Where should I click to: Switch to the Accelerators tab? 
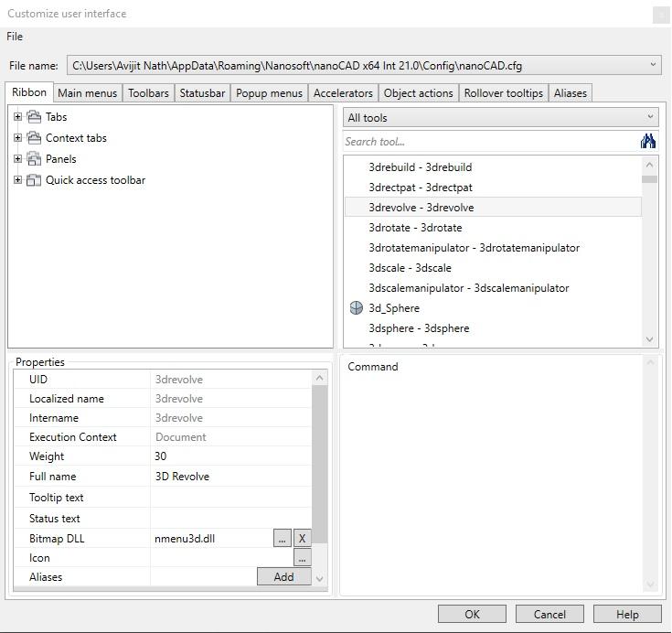[x=343, y=93]
